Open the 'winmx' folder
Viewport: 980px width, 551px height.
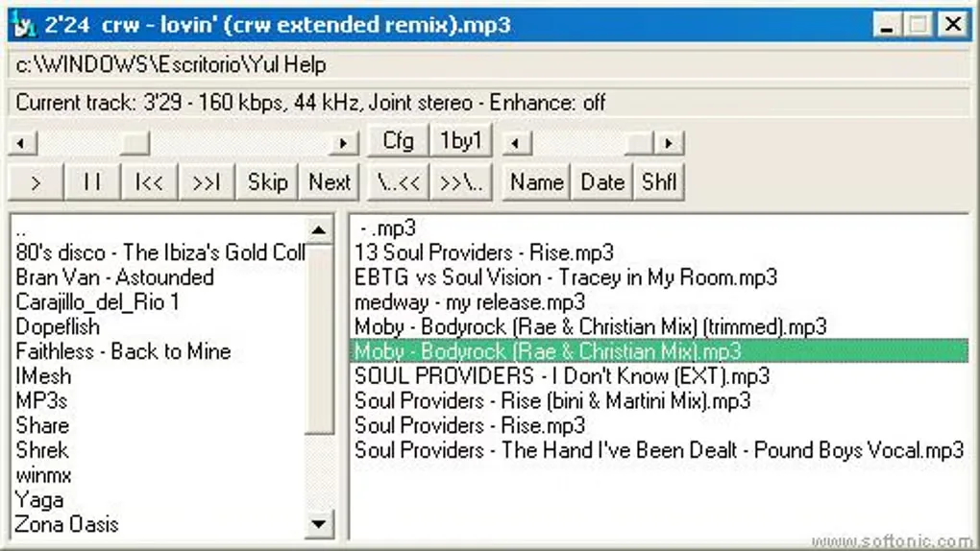pos(43,475)
